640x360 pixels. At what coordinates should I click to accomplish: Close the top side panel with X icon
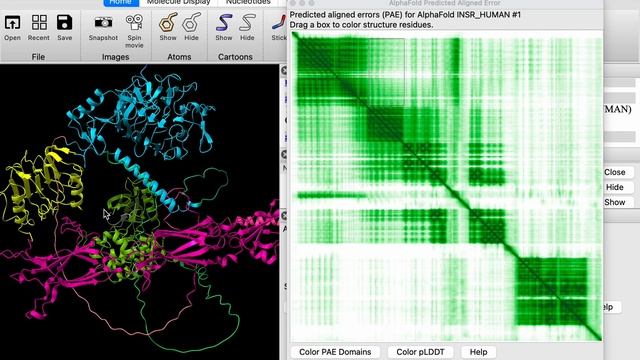284,70
